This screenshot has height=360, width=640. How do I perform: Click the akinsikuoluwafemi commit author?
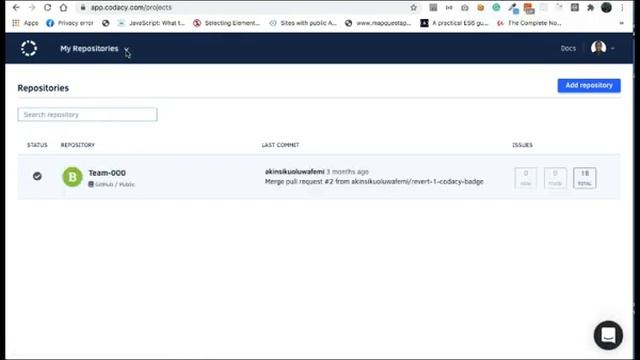point(294,171)
